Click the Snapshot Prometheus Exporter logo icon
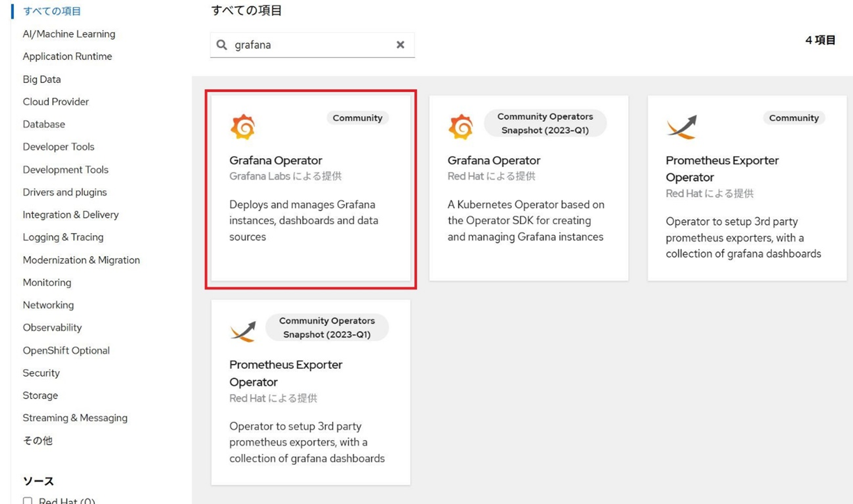Screen dimensions: 853x504 243,331
